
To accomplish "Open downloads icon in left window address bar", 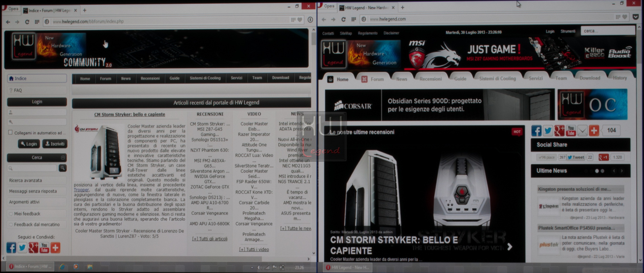I will [310, 20].
